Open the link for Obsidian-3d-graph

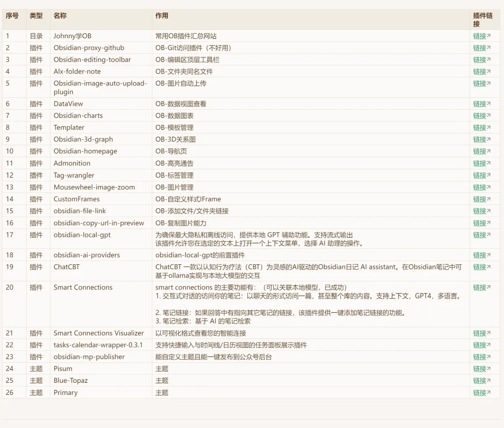point(482,139)
